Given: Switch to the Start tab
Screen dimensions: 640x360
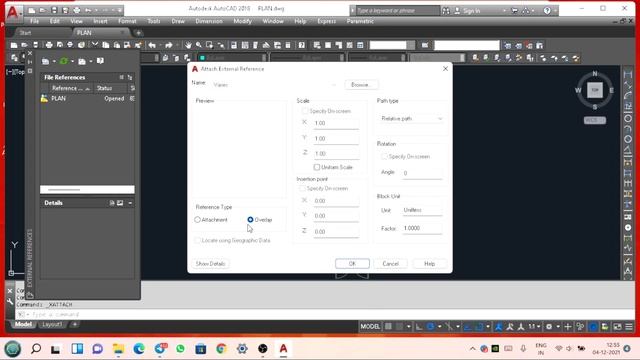Looking at the screenshot, I should click(25, 33).
